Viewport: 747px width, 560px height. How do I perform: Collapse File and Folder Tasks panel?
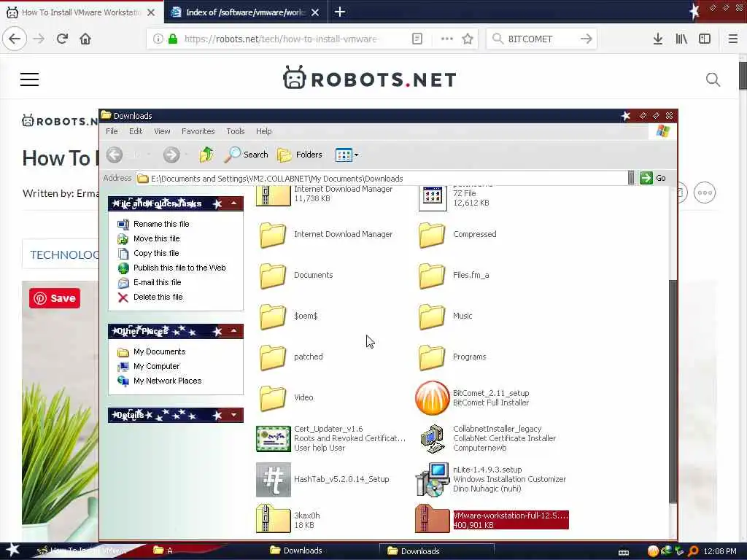(x=234, y=204)
